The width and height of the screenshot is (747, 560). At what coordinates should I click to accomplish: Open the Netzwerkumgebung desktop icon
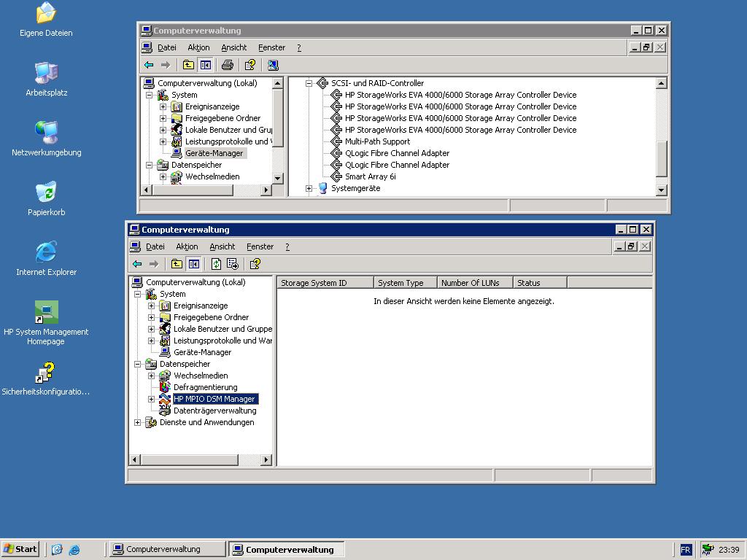pyautogui.click(x=46, y=139)
